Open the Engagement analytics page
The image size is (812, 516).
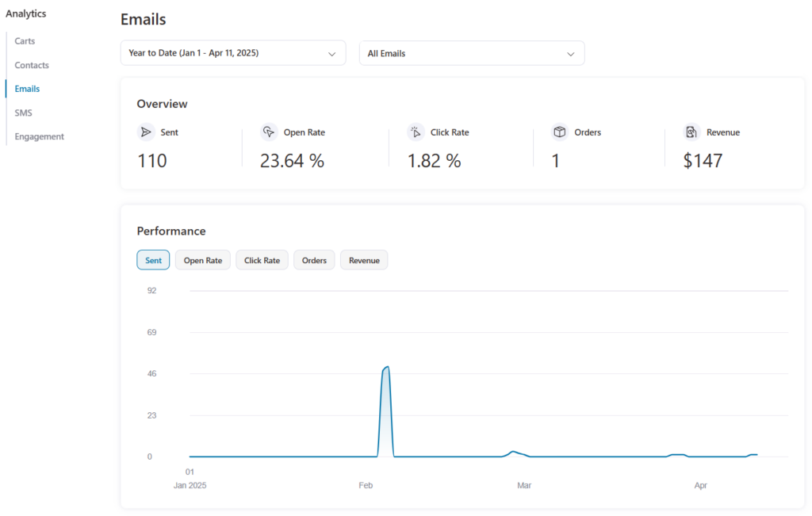39,136
